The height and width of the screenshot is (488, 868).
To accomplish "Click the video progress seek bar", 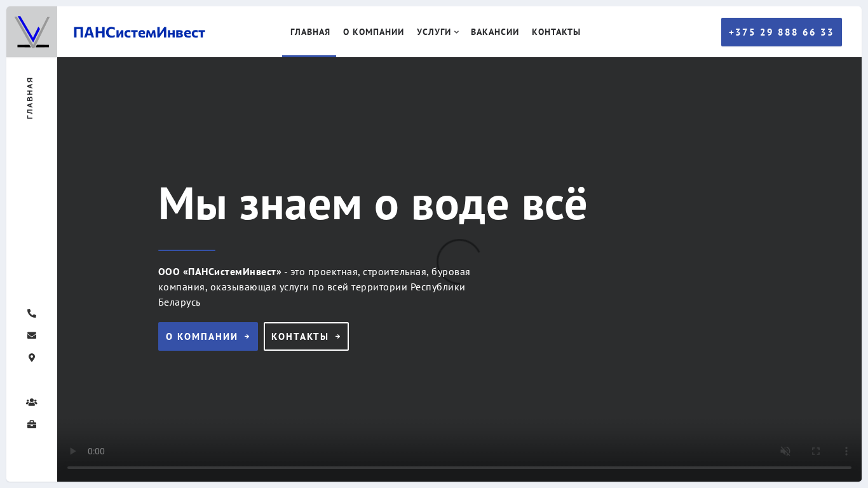I will [x=459, y=468].
